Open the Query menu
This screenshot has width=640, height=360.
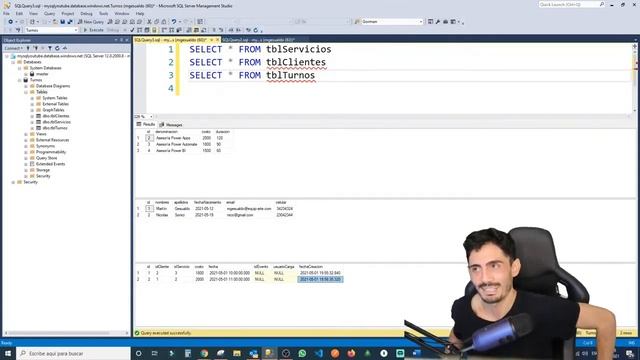(49, 13)
